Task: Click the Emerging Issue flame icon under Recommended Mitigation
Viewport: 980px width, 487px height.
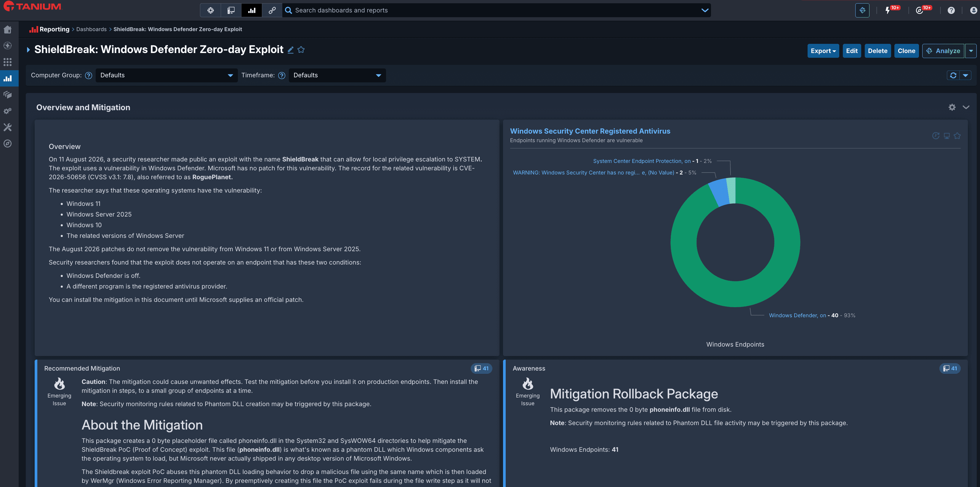Action: tap(59, 384)
